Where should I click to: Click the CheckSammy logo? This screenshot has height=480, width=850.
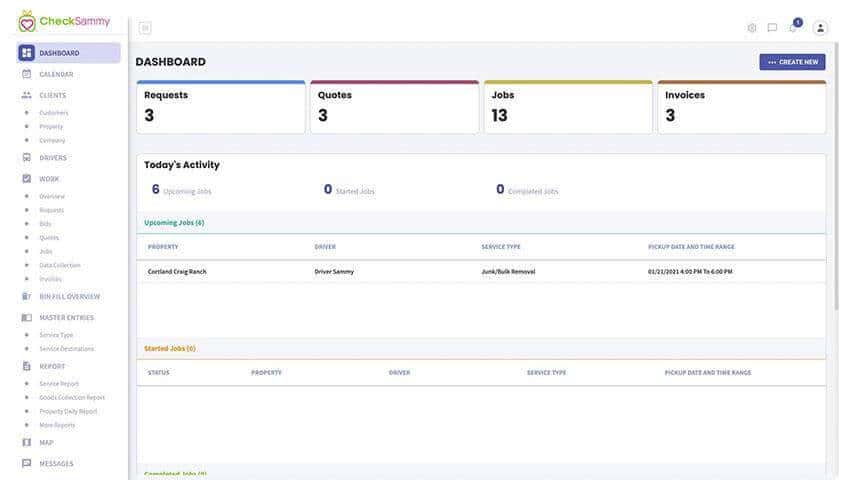pyautogui.click(x=63, y=22)
